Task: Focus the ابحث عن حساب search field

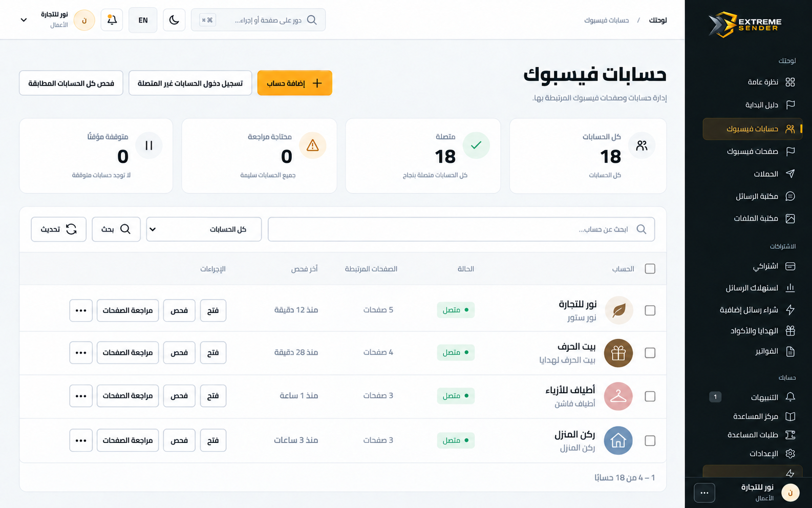Action: click(x=461, y=229)
